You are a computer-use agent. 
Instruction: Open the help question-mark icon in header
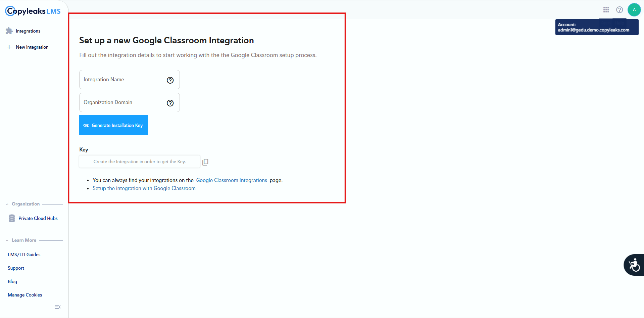pos(620,10)
